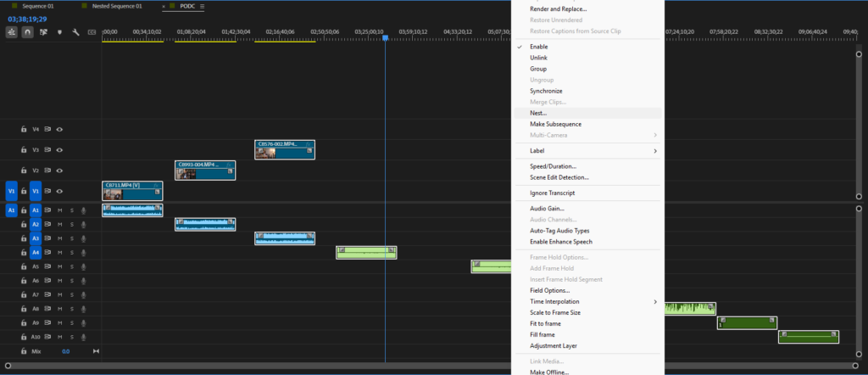Enable voice-over record on A10
This screenshot has width=868, height=375.
(84, 337)
